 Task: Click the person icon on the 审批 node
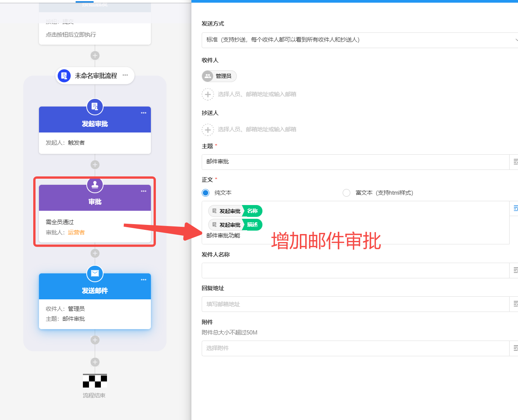(95, 185)
